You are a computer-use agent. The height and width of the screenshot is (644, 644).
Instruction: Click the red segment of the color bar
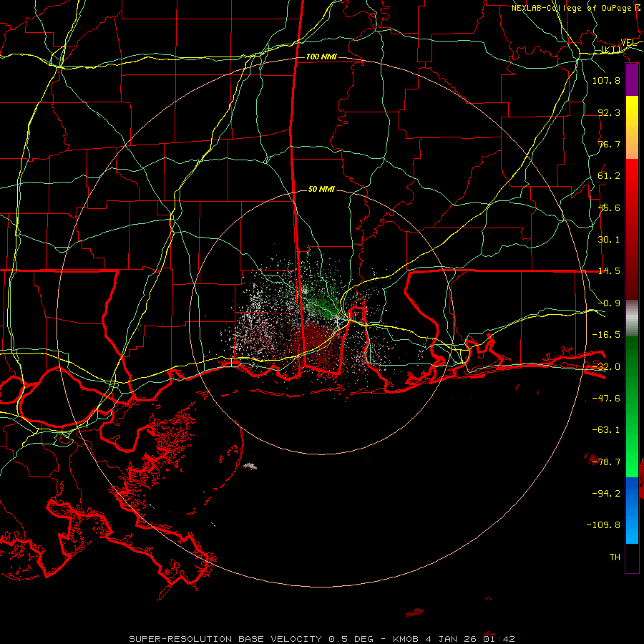(x=632, y=229)
